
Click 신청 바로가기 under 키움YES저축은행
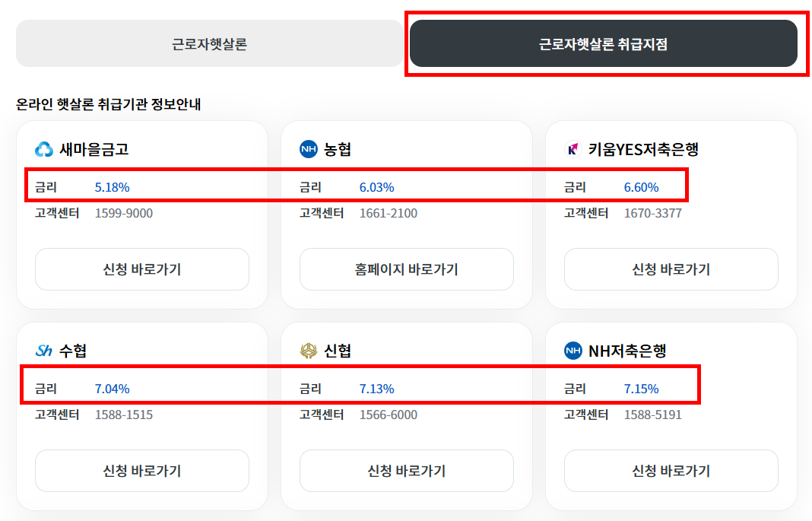[x=671, y=269]
